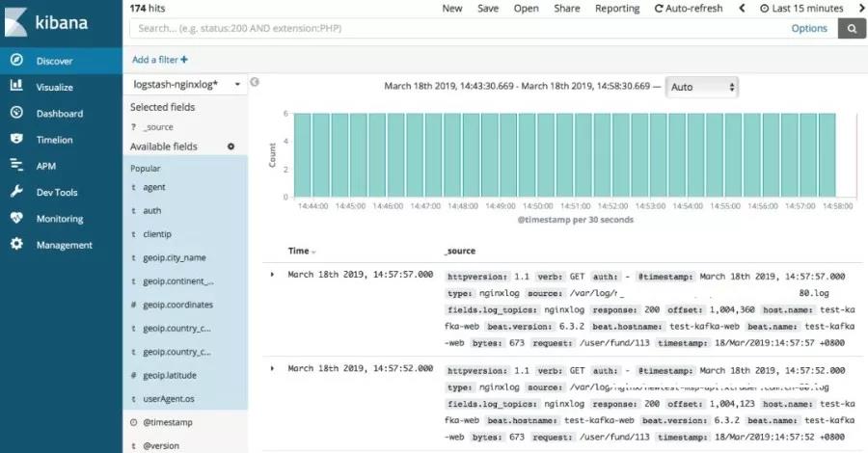This screenshot has width=868, height=453.
Task: Open Visualize bar chart icon
Action: point(16,86)
